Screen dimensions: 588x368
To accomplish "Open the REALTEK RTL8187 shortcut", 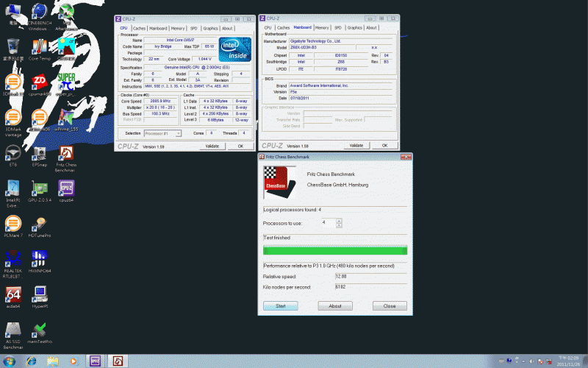I will (13, 264).
